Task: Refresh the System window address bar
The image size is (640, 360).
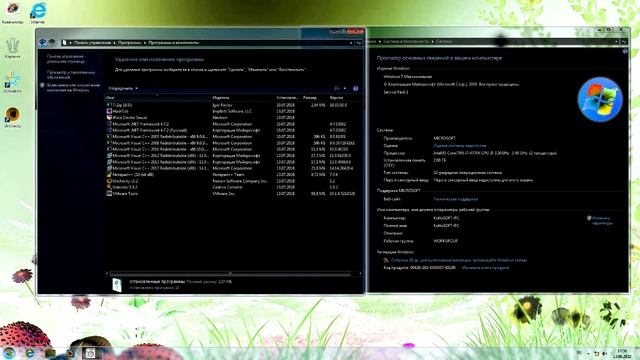Action: coord(624,42)
